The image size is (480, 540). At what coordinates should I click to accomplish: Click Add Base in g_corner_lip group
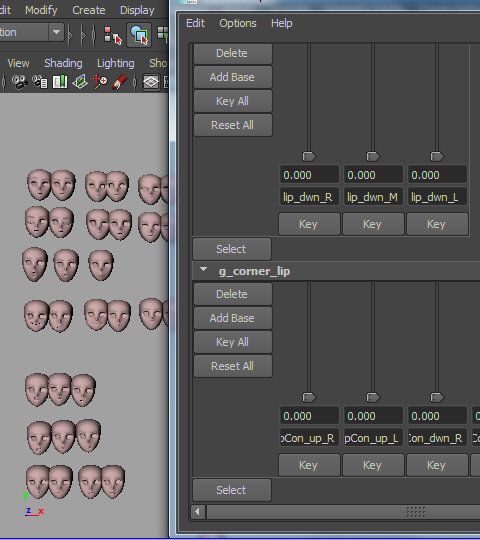tap(233, 318)
